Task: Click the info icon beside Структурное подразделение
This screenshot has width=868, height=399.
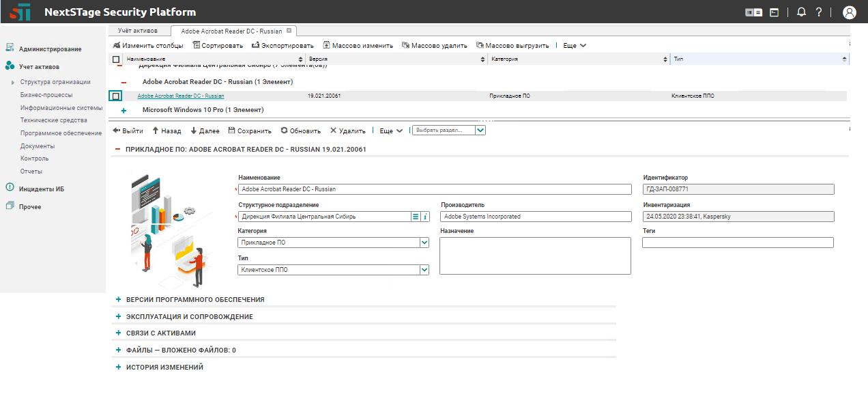Action: tap(425, 217)
